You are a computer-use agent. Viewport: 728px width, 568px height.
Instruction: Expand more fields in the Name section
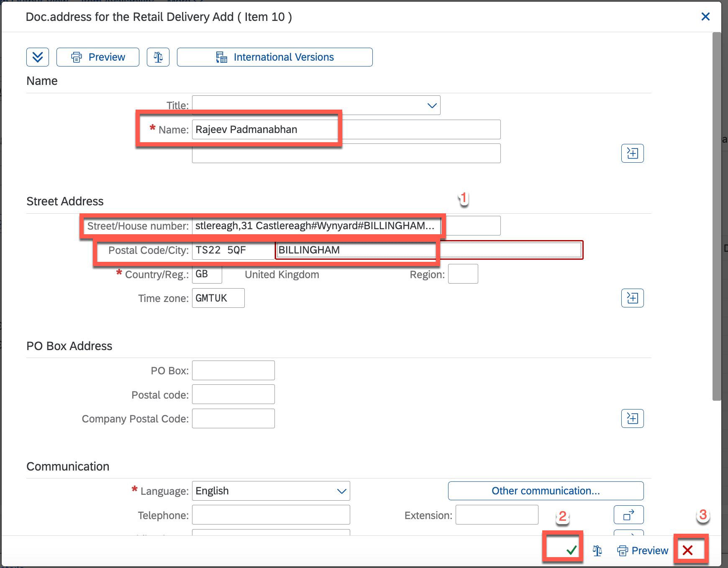632,154
